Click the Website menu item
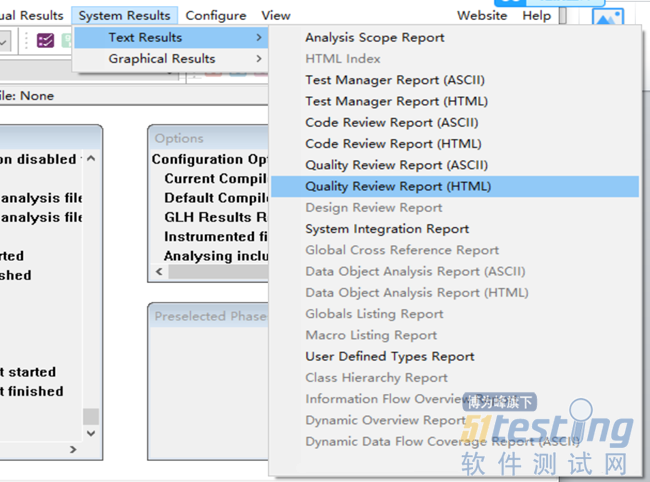This screenshot has width=650, height=482. (x=482, y=15)
